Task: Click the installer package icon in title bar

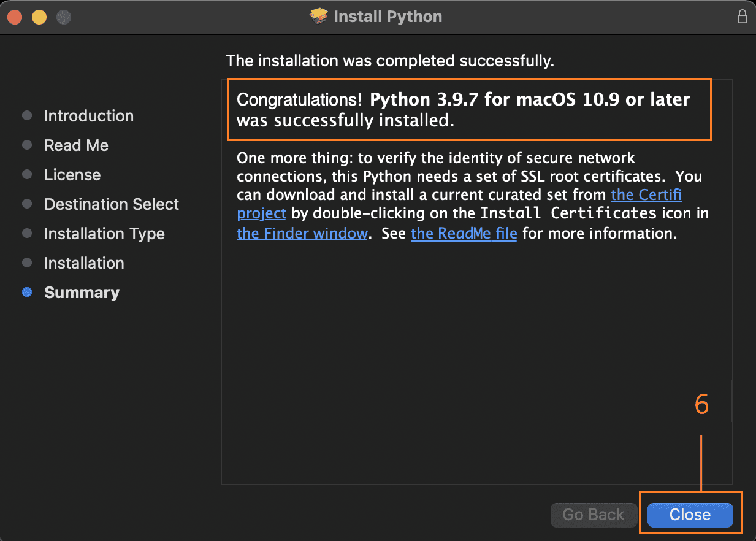Action: point(319,17)
